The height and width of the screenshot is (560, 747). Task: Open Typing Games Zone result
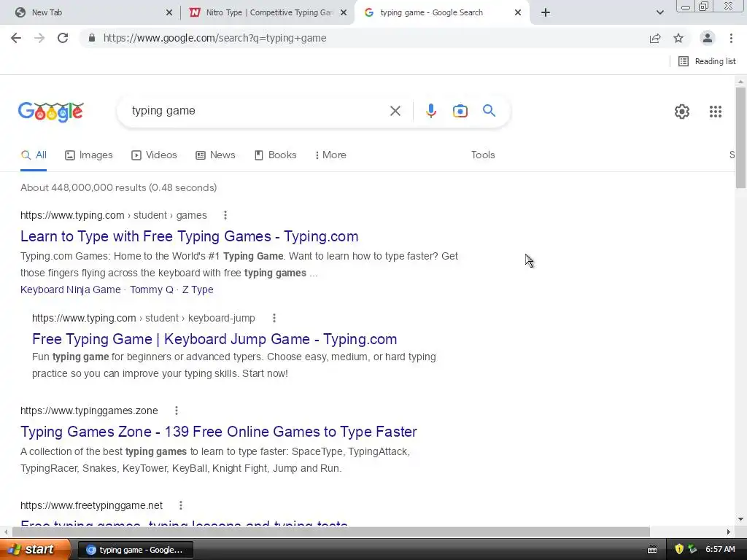point(219,432)
